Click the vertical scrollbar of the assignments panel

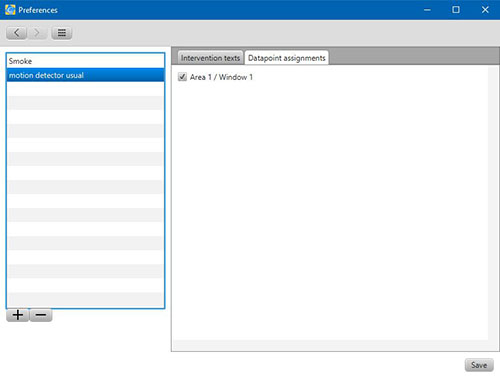493,203
